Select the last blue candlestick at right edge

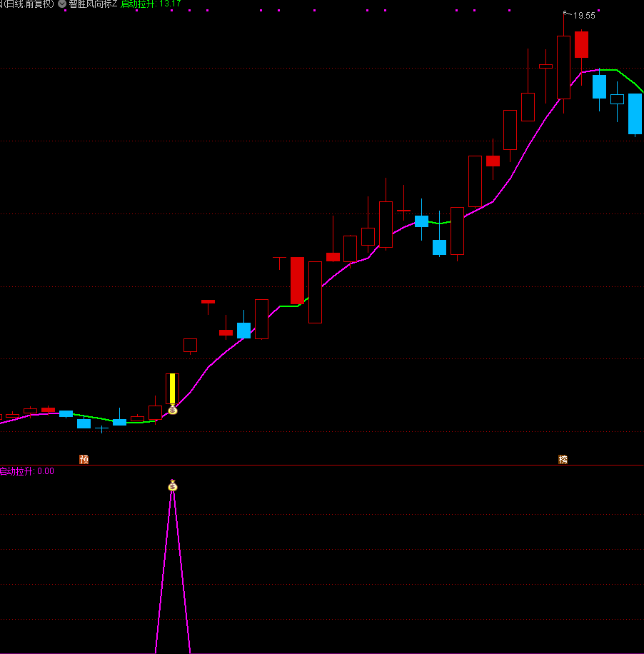coord(635,114)
